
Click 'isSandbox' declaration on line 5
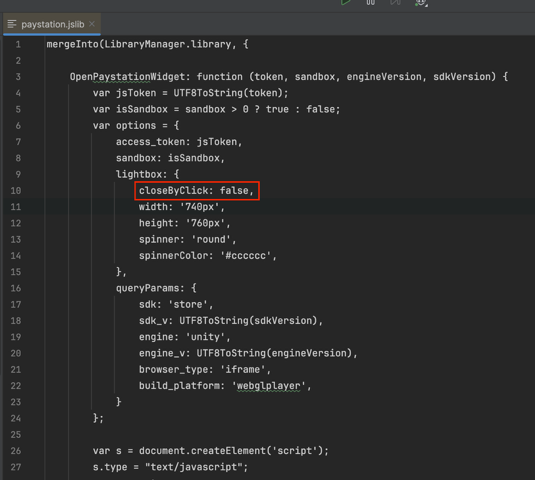click(142, 110)
